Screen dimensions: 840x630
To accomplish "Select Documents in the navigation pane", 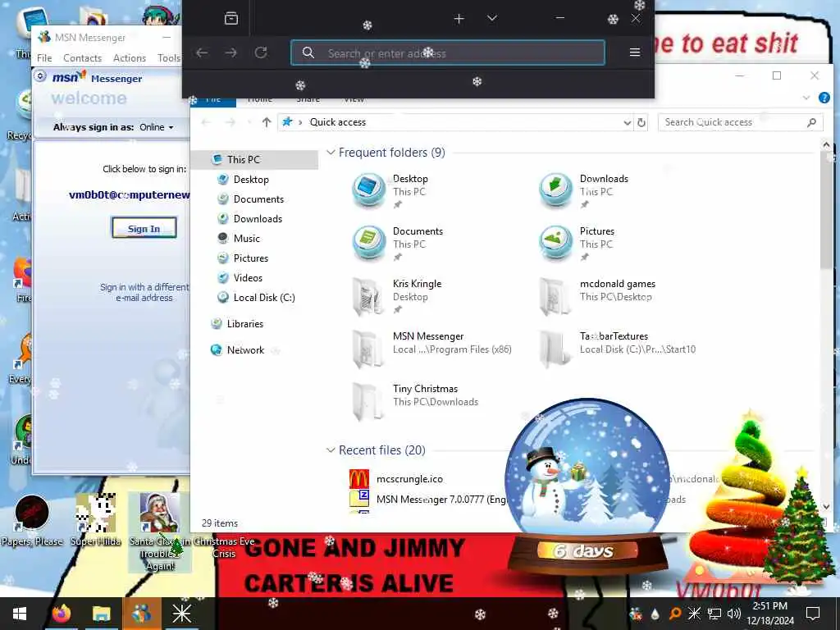I will pos(258,199).
